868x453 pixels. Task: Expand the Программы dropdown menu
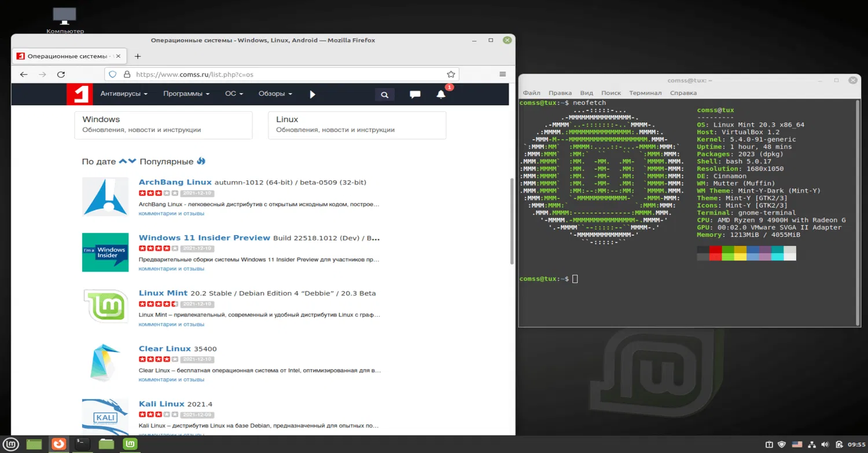[x=186, y=94]
